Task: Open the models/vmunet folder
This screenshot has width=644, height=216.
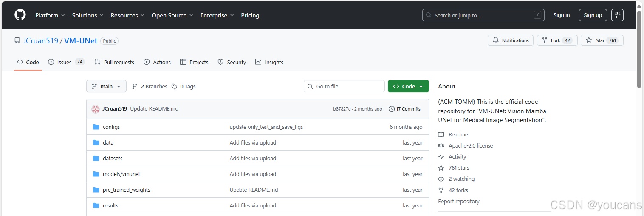Action: [121, 174]
